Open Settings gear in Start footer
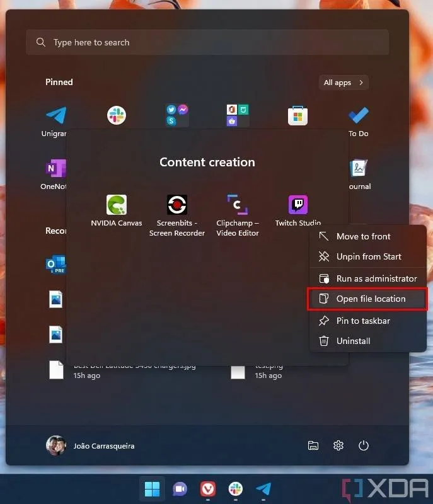Viewport: 433px width, 504px height. click(338, 445)
